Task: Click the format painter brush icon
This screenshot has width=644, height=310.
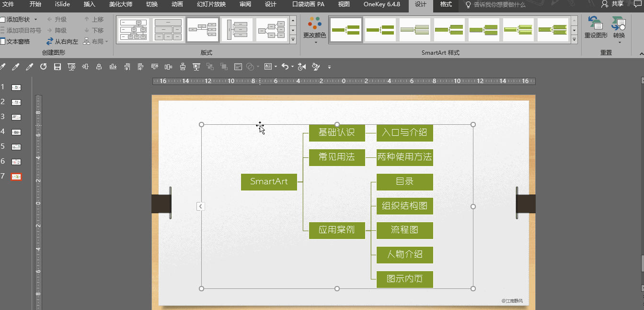Action: [316, 67]
